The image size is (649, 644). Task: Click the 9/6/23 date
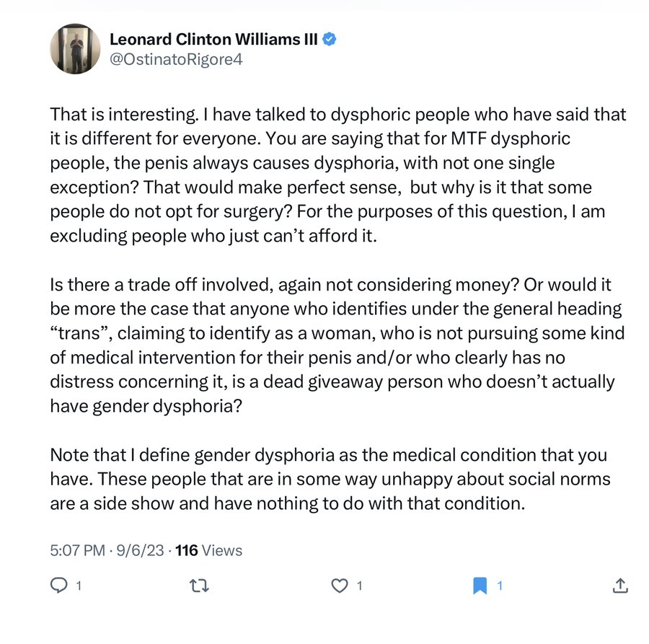141,550
